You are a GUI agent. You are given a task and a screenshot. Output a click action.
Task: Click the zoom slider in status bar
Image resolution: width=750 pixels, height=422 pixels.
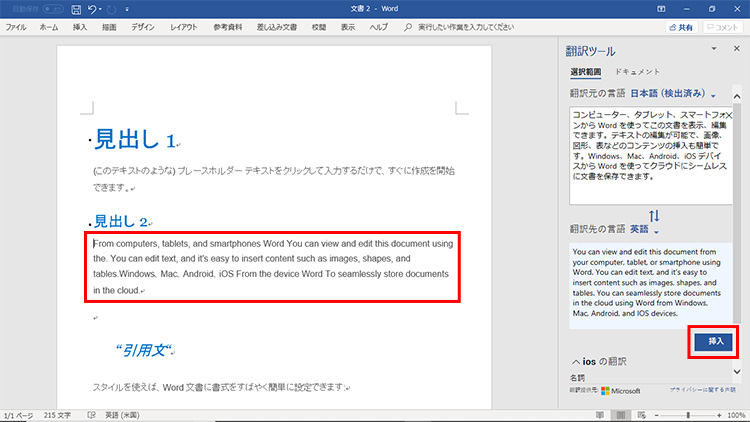[x=688, y=414]
